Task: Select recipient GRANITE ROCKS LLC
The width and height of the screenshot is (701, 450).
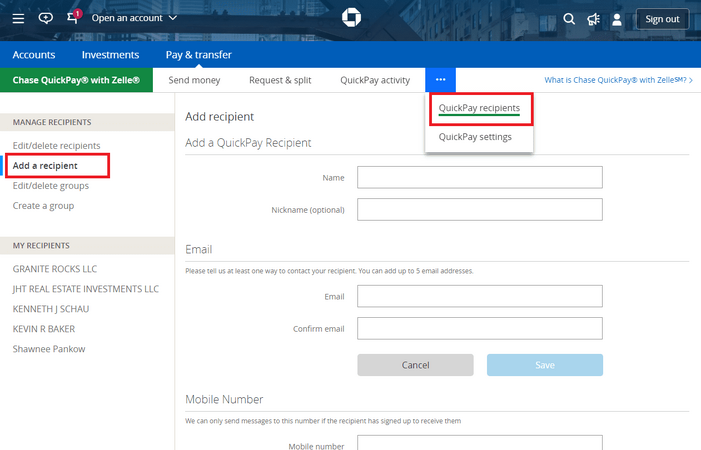Action: [55, 270]
